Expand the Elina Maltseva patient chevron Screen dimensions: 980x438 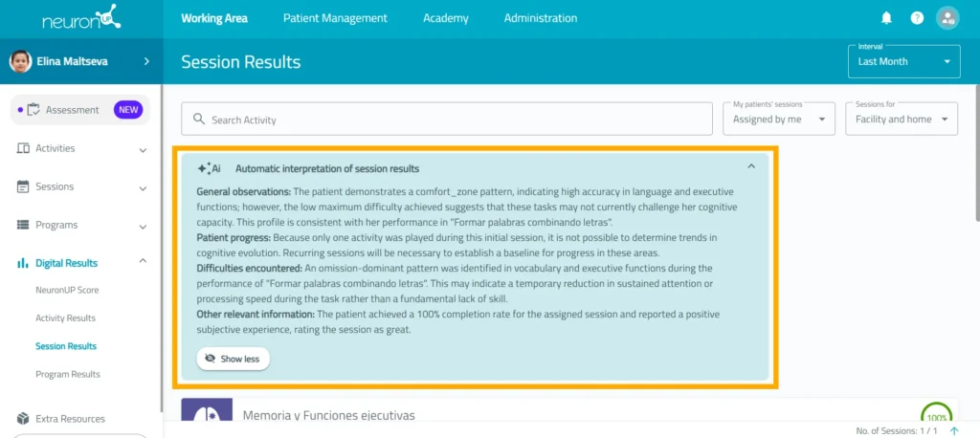pyautogui.click(x=146, y=61)
